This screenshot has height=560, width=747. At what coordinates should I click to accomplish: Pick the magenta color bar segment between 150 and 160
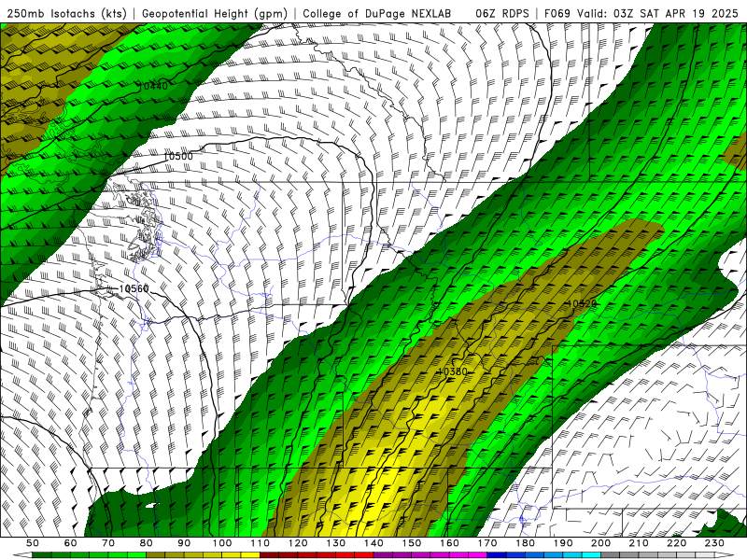pyautogui.click(x=430, y=555)
